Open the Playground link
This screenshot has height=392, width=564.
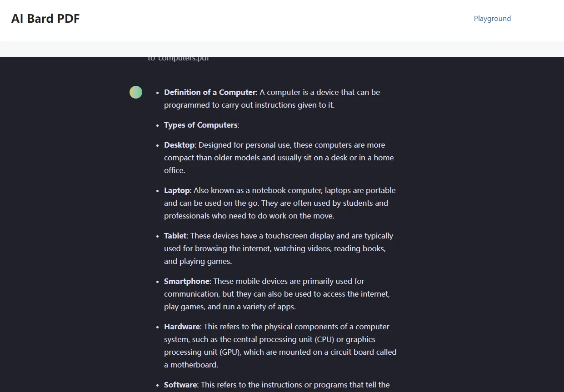pos(492,19)
